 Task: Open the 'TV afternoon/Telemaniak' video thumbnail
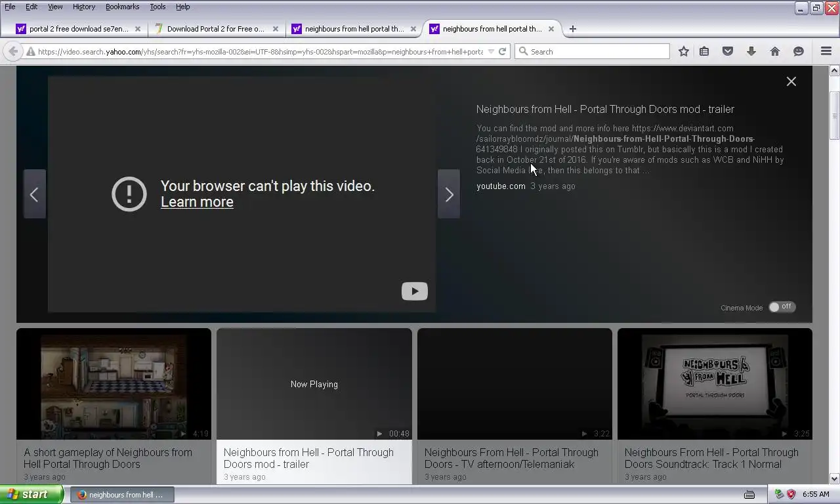(x=514, y=384)
